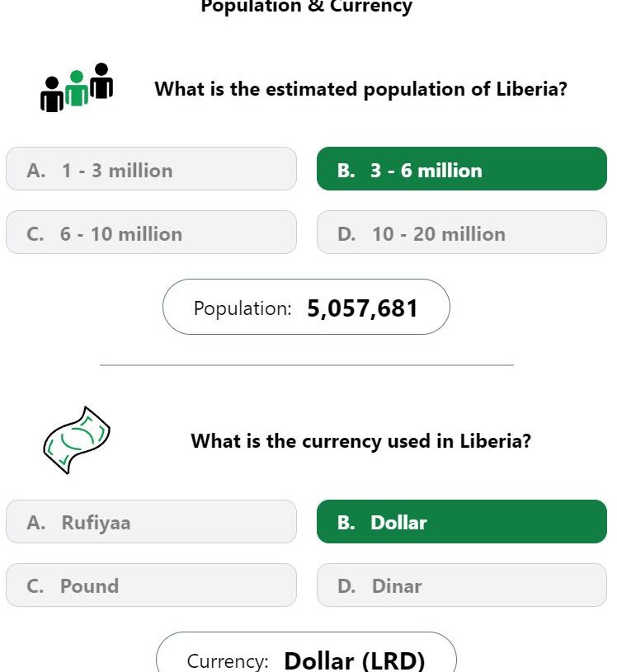
Task: Click the Population 5,057,681 result pill
Action: click(x=306, y=307)
